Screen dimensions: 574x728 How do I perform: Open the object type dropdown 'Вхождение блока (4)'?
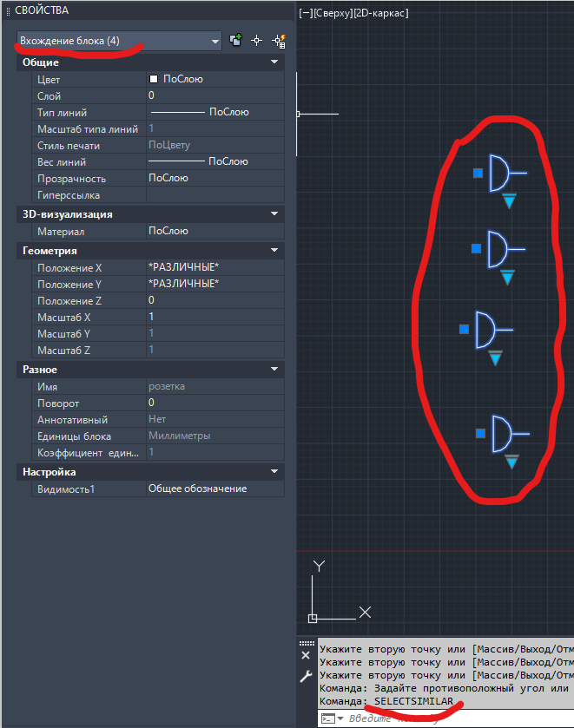[x=119, y=41]
